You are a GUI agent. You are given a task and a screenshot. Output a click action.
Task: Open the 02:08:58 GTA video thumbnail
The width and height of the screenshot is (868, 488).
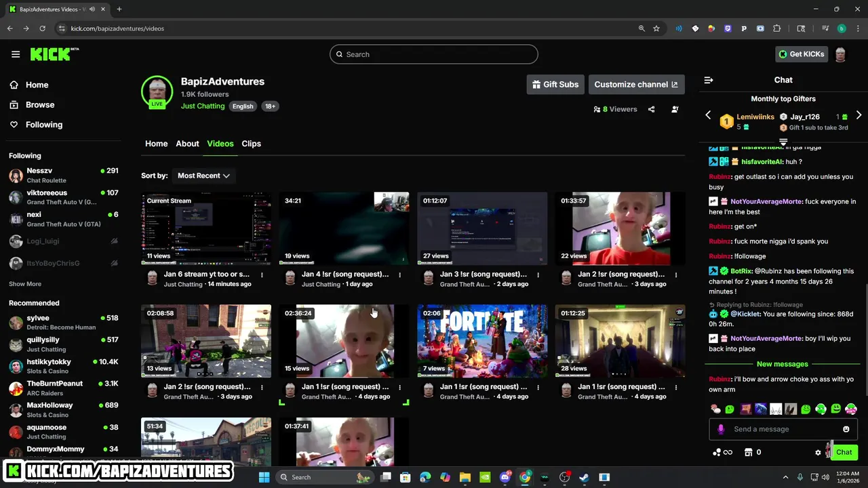click(206, 341)
